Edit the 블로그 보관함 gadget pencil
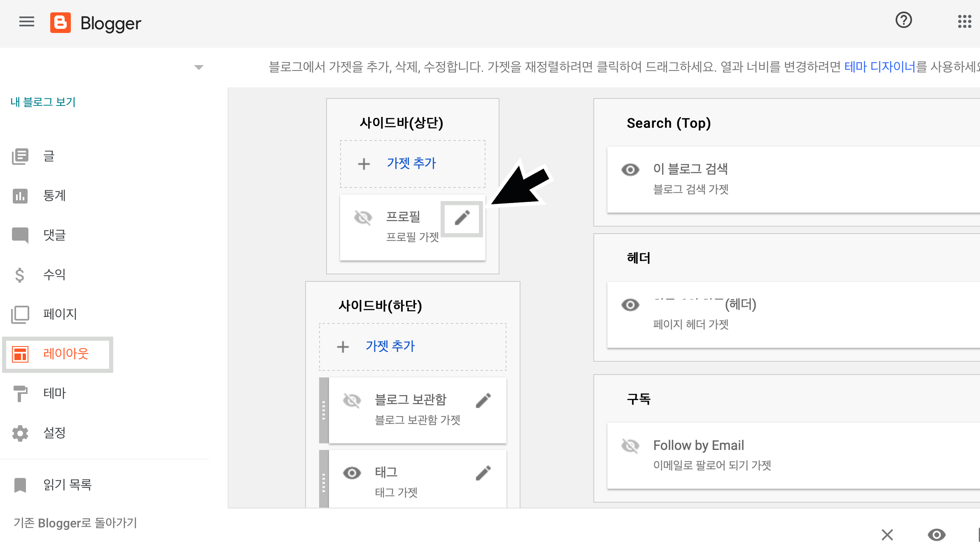980x548 pixels. 483,400
